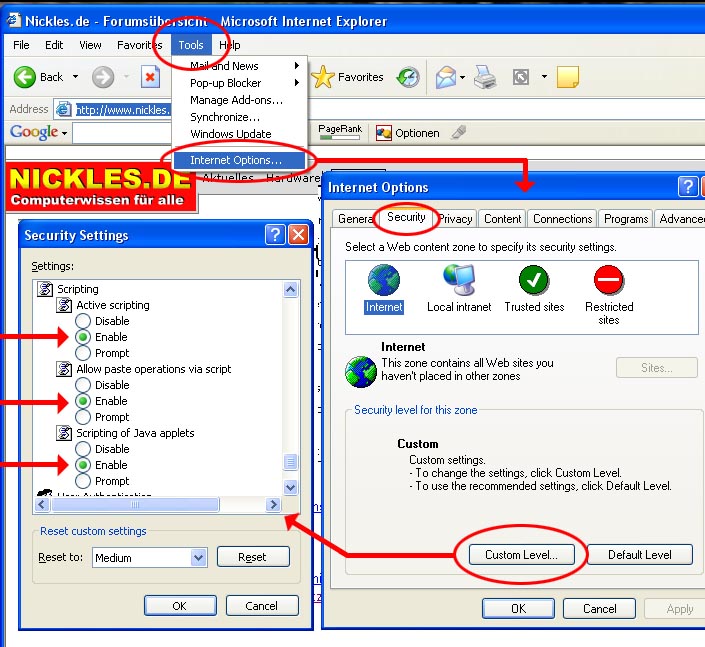This screenshot has width=705, height=647.
Task: Open the Edit menu
Action: click(x=54, y=45)
